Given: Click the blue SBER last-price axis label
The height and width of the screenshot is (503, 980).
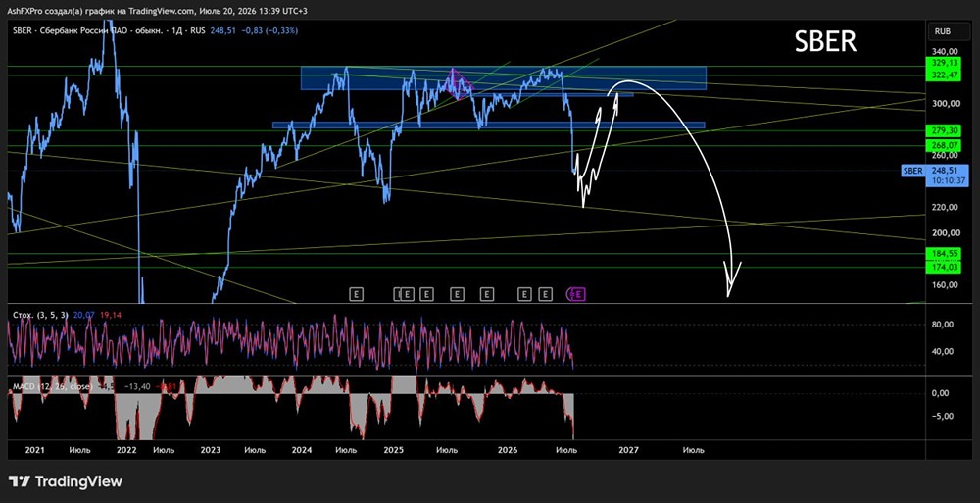Looking at the screenshot, I should click(x=912, y=171).
